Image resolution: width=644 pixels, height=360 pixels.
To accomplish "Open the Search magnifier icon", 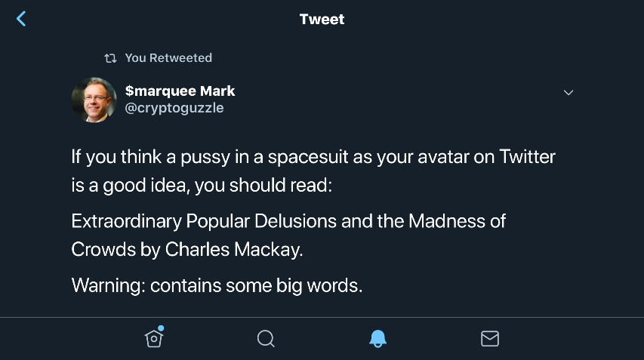I will tap(266, 339).
